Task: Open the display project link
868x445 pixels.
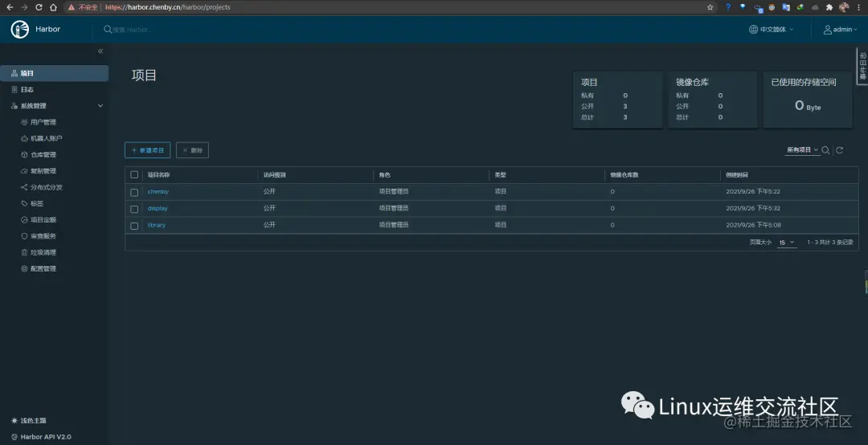Action: 158,208
